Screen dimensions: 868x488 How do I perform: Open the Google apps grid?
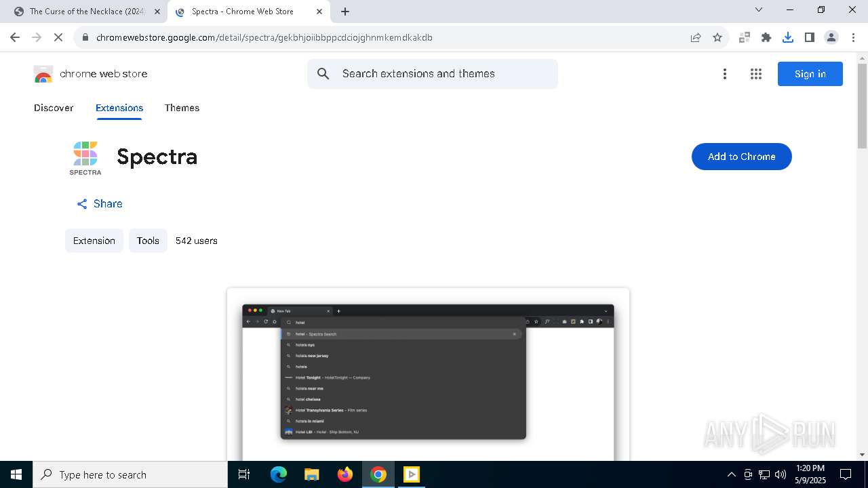click(756, 74)
